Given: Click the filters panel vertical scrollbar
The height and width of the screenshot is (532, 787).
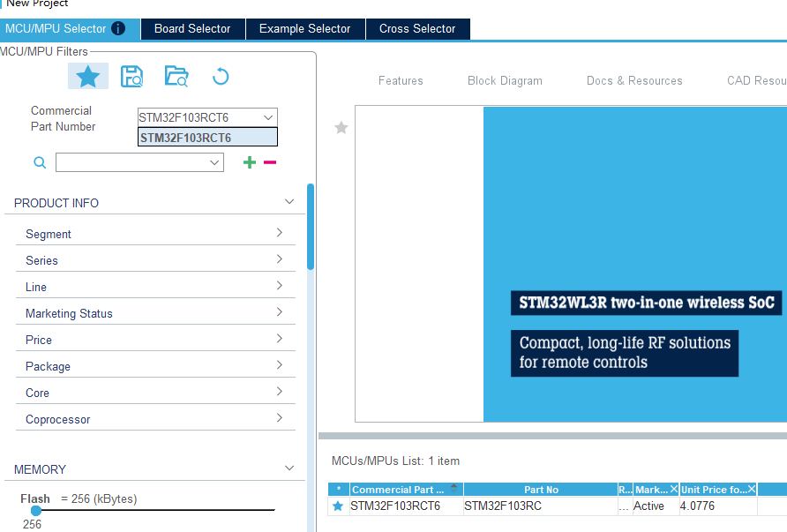Looking at the screenshot, I should 311,227.
